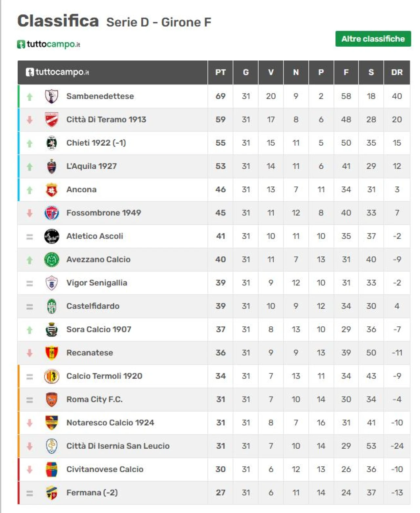Click the tuttocampo.it logo in table header
420x513 pixels.
tap(57, 72)
